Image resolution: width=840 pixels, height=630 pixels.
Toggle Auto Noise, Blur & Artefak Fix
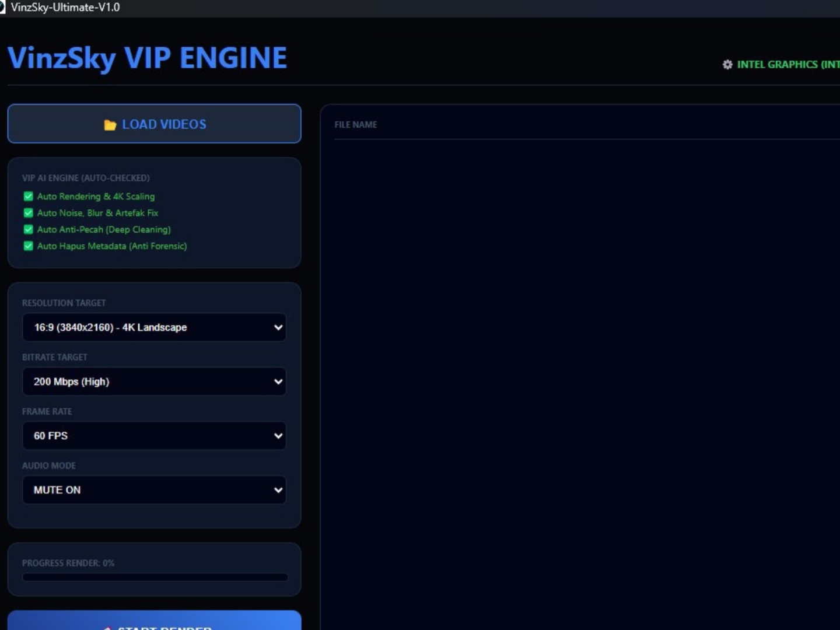click(28, 213)
